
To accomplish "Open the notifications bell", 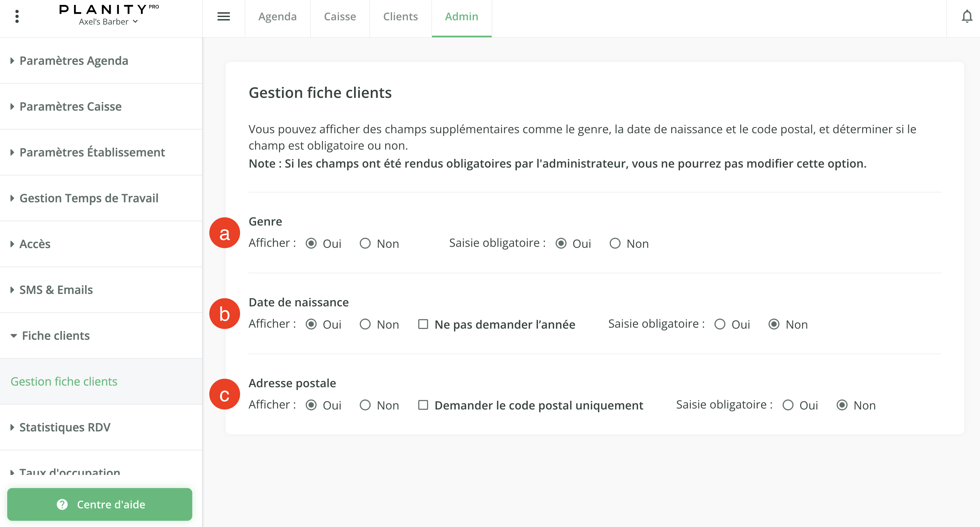I will click(x=967, y=16).
